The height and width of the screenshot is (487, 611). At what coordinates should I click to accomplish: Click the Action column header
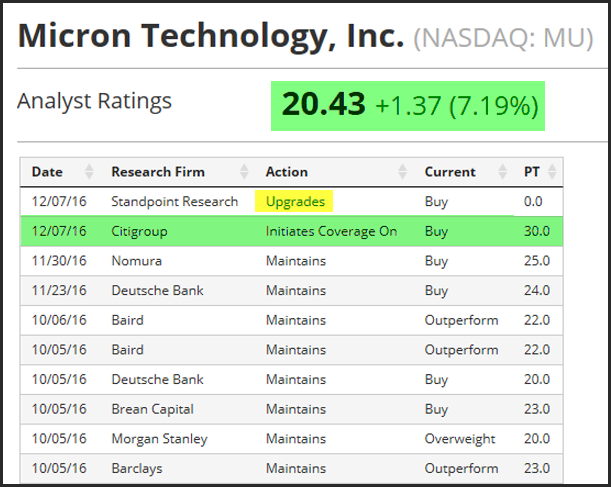click(x=287, y=172)
